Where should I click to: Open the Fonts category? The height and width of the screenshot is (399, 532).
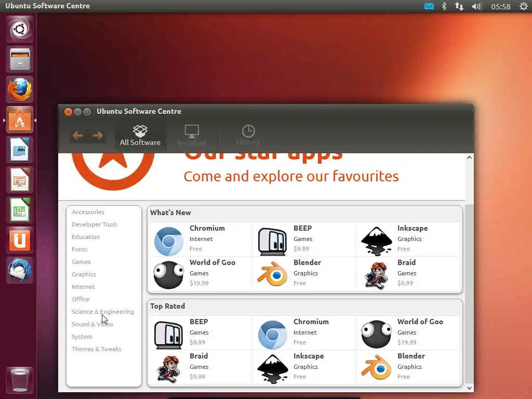click(x=79, y=249)
